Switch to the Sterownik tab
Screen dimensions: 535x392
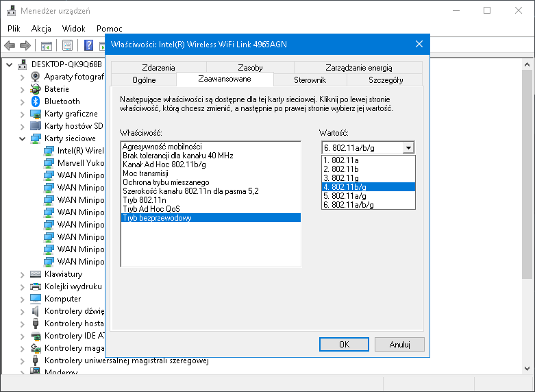310,80
